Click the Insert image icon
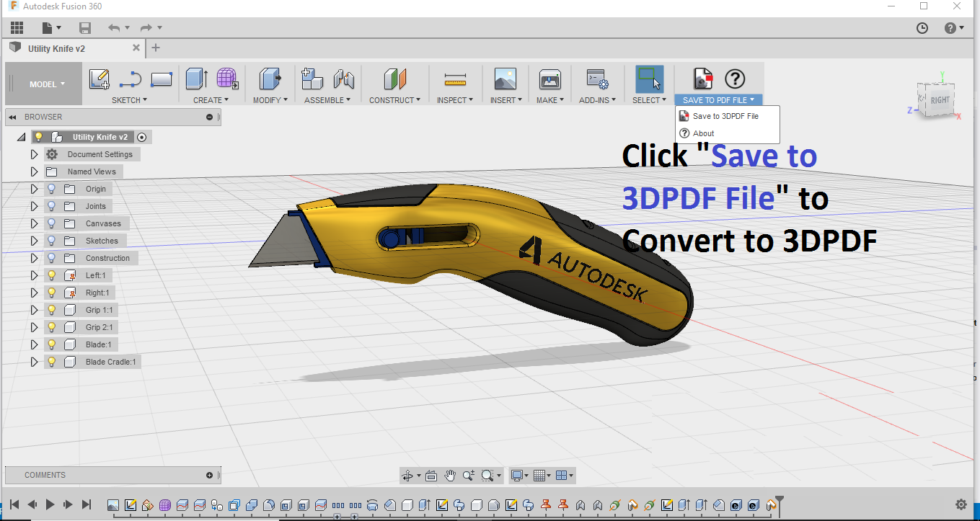 505,79
